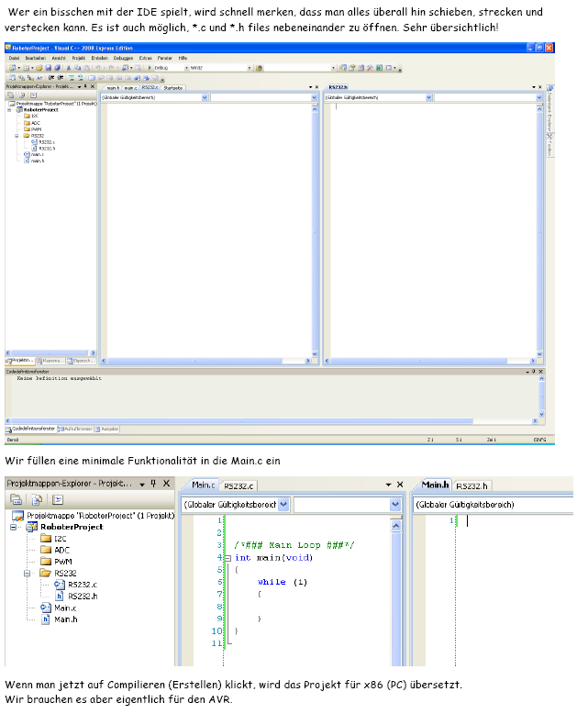This screenshot has width=588, height=714.
Task: Click the I2C folder icon in the lower tree
Action: click(45, 539)
